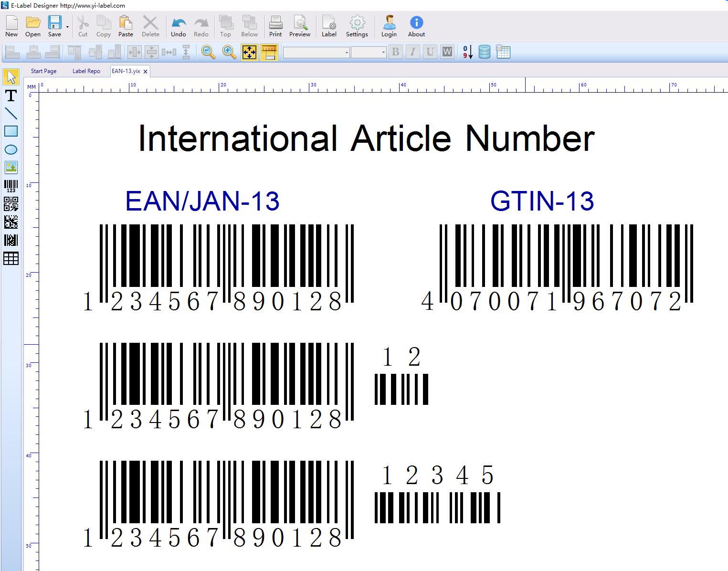Close the EAN-13.yix tab

pos(146,72)
